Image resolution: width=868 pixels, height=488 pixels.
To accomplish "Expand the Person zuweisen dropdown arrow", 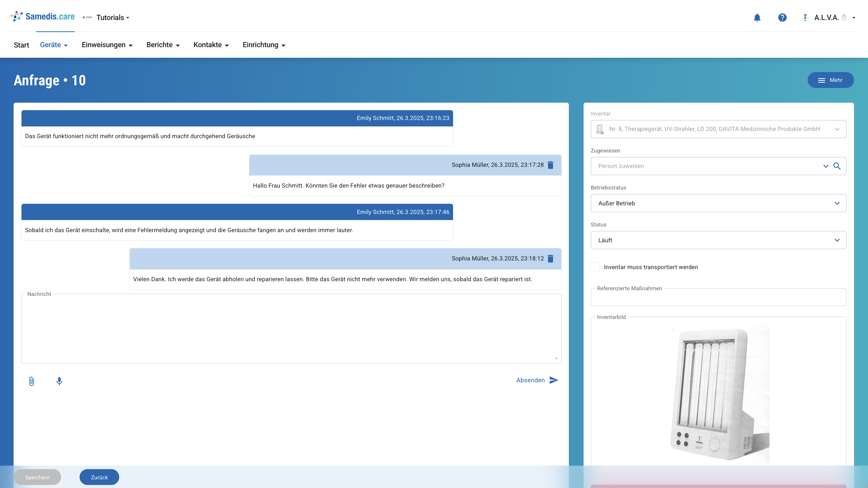I will [826, 166].
